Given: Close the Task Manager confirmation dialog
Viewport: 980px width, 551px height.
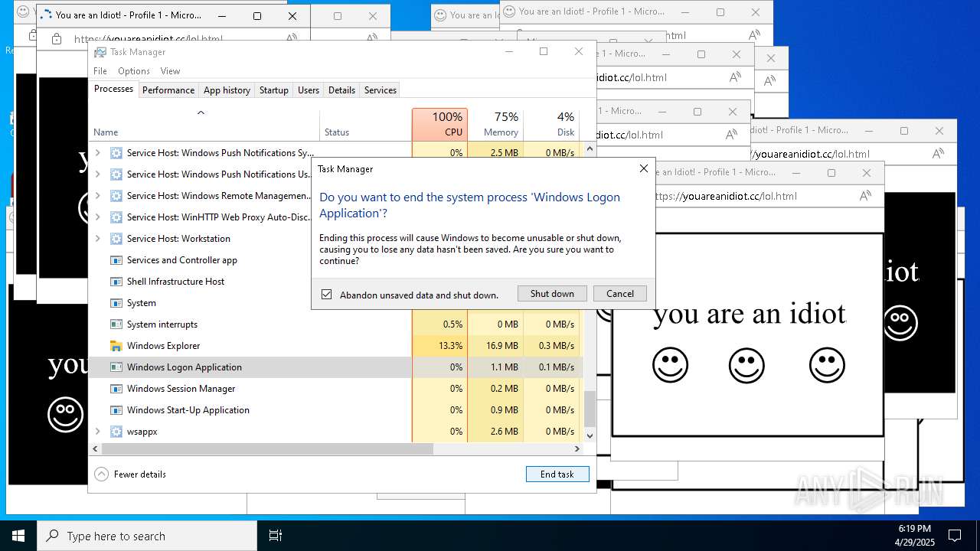Looking at the screenshot, I should [644, 168].
